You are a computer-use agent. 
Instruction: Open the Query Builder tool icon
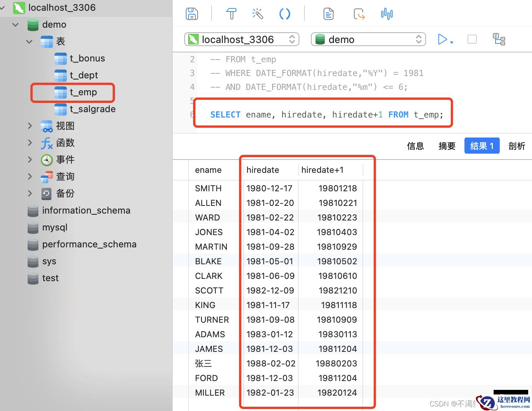231,14
